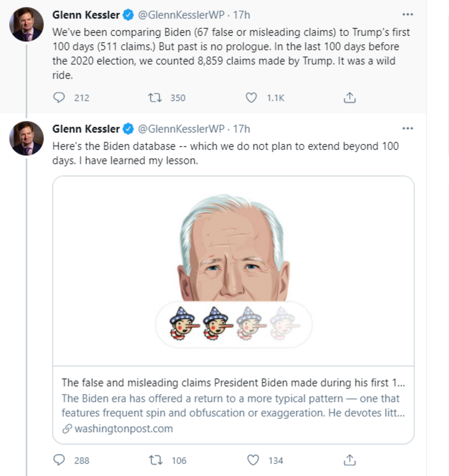The width and height of the screenshot is (449, 476).
Task: Reply to the Biden database tweet
Action: pyautogui.click(x=59, y=460)
